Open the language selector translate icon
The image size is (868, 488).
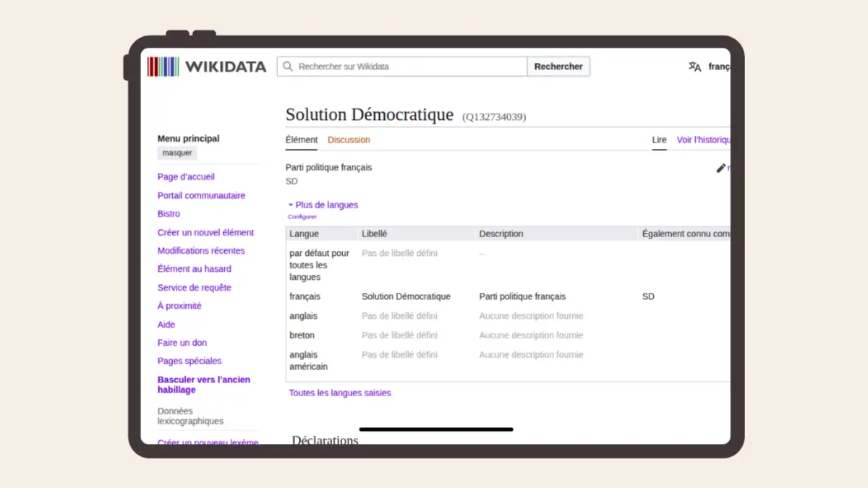(x=695, y=67)
